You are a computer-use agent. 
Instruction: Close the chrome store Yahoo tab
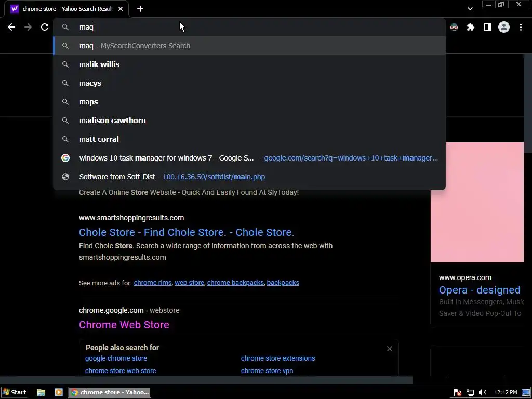pyautogui.click(x=121, y=9)
